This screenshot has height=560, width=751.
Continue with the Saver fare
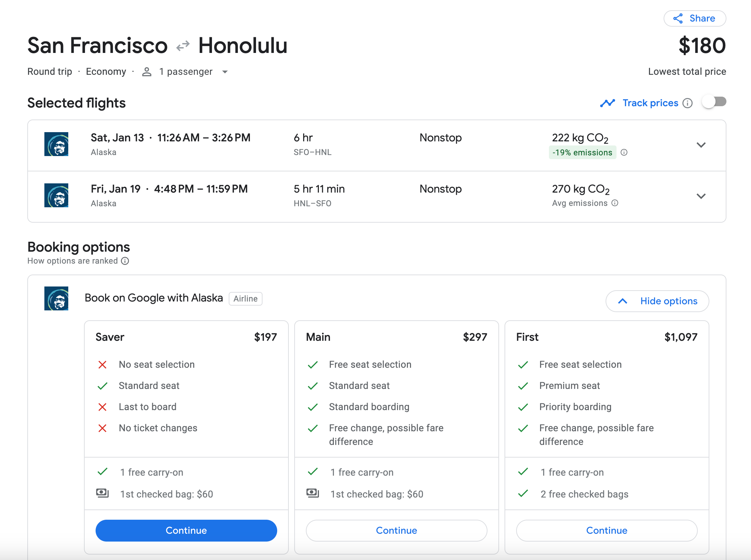[x=186, y=531]
